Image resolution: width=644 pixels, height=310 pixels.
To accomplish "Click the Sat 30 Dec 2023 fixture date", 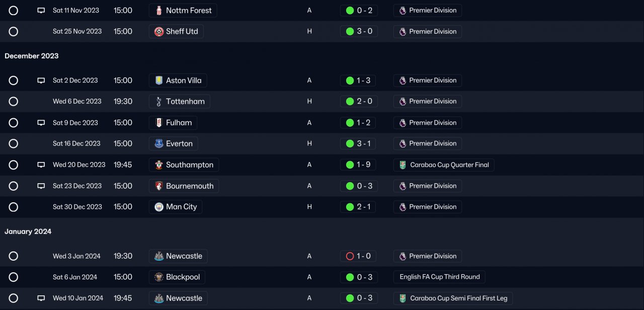I will [77, 207].
